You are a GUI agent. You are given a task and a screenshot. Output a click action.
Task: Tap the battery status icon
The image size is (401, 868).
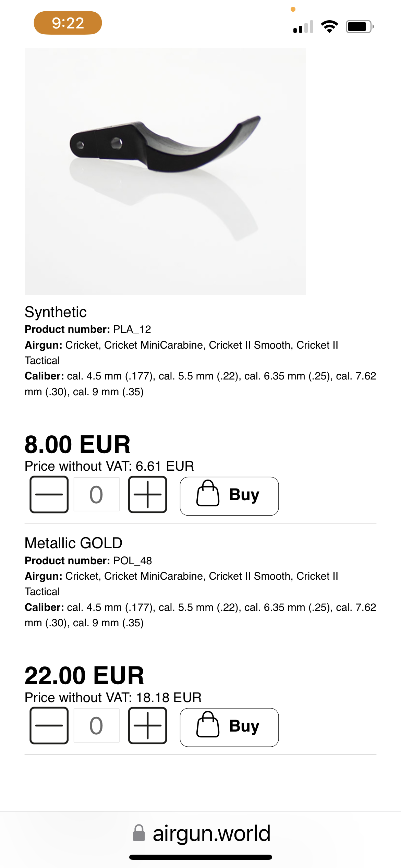point(360,26)
